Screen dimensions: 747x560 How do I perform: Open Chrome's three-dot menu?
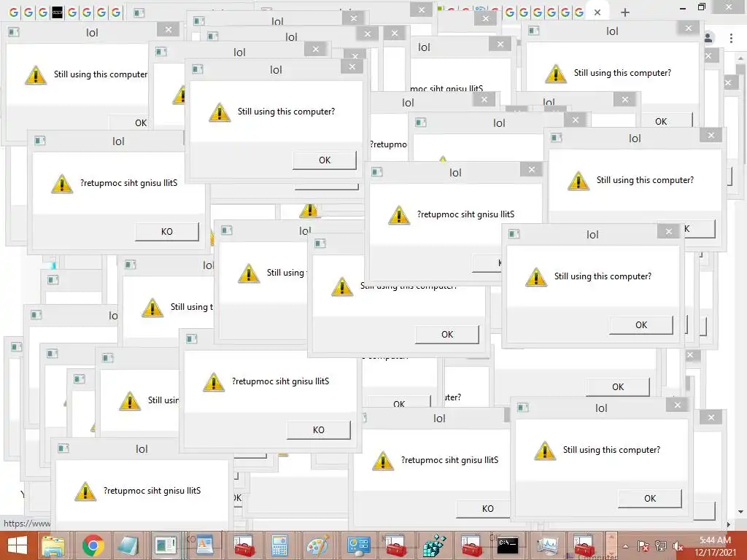tap(731, 38)
